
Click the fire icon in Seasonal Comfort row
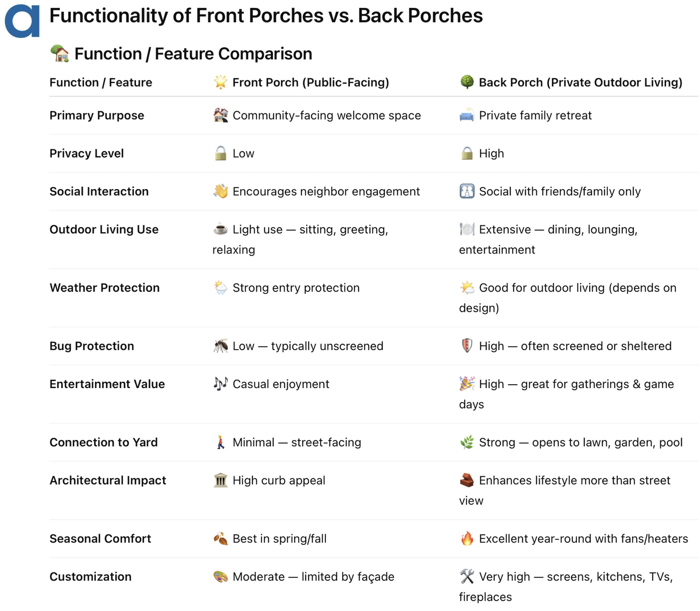point(467,538)
